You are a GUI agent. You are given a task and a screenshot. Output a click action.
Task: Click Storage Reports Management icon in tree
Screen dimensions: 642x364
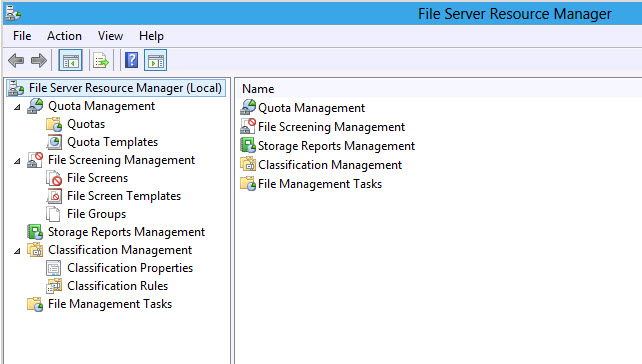[35, 232]
